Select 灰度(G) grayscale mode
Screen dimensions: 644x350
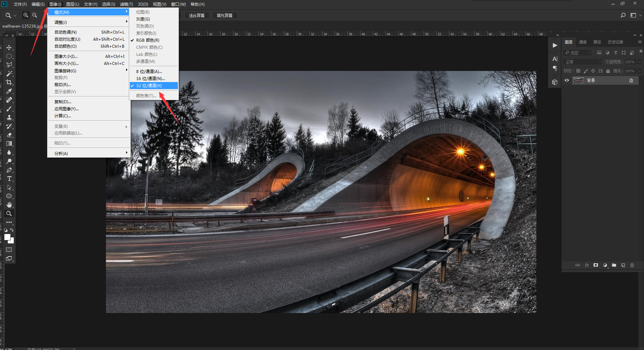pos(154,19)
